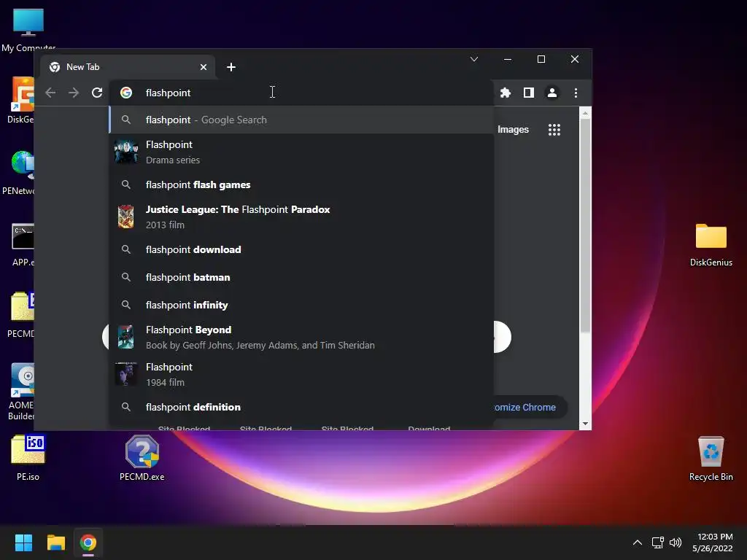Open the Images link
Viewport: 747px width, 560px height.
(x=513, y=130)
